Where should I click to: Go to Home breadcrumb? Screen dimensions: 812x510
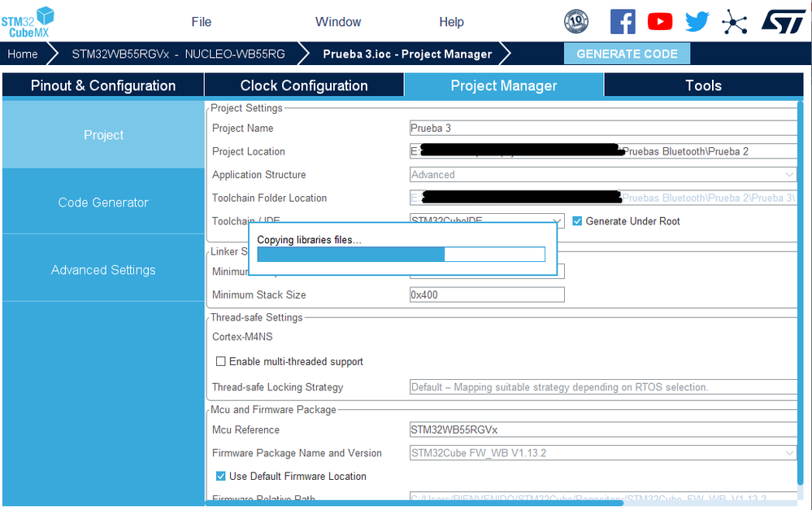(x=23, y=54)
